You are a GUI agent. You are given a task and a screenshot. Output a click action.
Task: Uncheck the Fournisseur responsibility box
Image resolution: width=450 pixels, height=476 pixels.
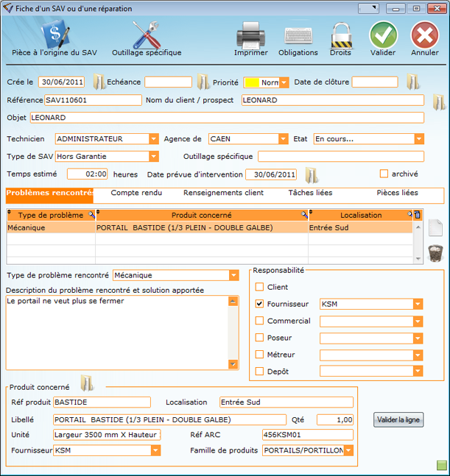(x=259, y=304)
